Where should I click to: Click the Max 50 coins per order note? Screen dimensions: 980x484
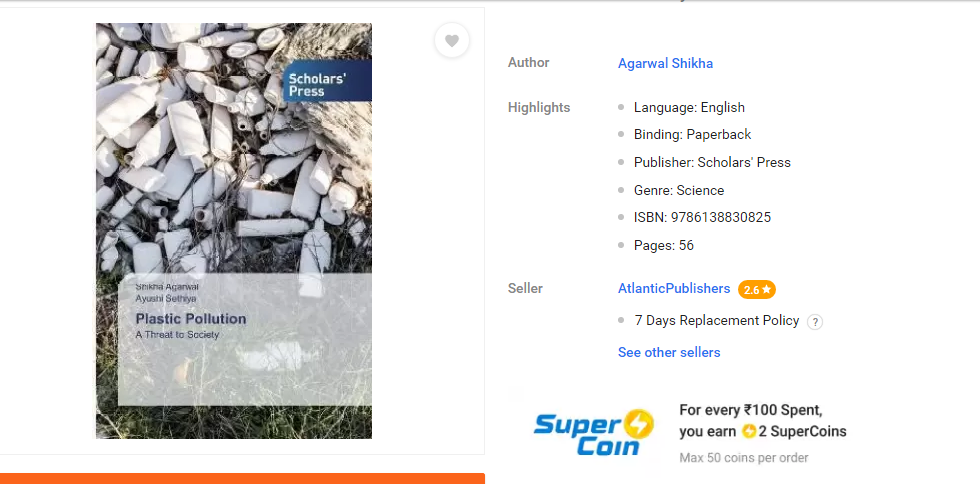tap(744, 458)
